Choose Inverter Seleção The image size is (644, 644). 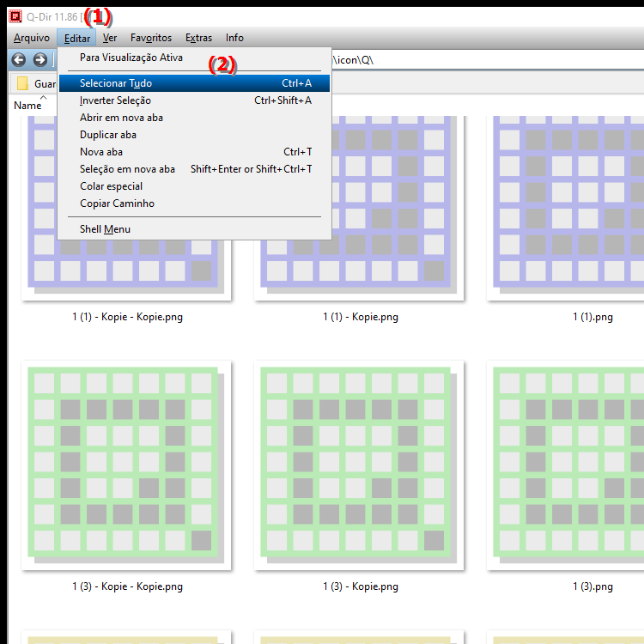pos(194,100)
